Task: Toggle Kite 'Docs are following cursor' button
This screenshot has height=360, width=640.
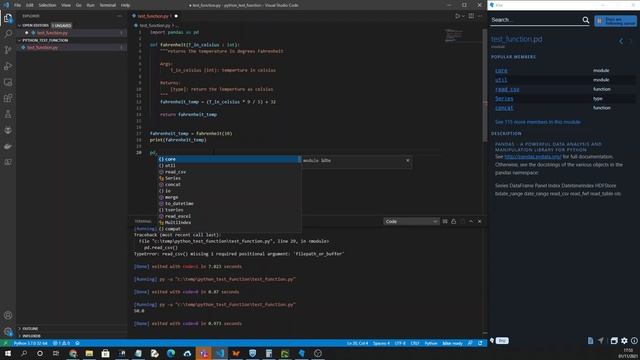Action: pyautogui.click(x=616, y=21)
